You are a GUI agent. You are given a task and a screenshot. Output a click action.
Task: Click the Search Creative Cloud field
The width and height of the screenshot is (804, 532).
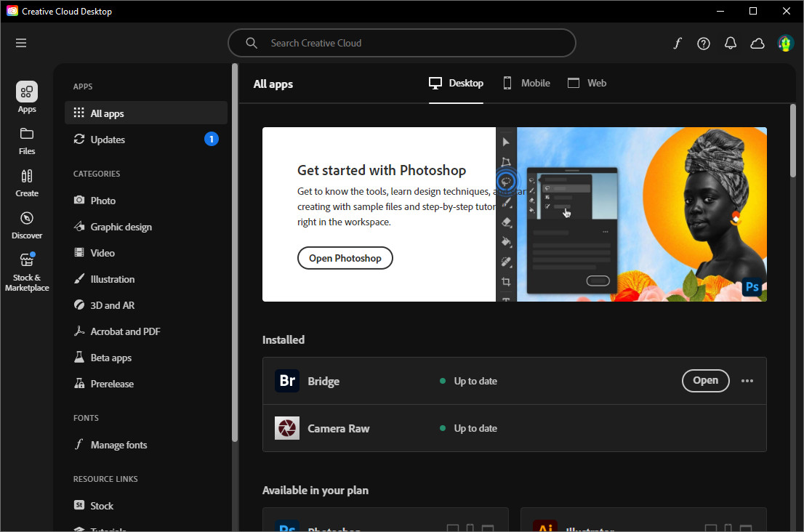pyautogui.click(x=402, y=43)
